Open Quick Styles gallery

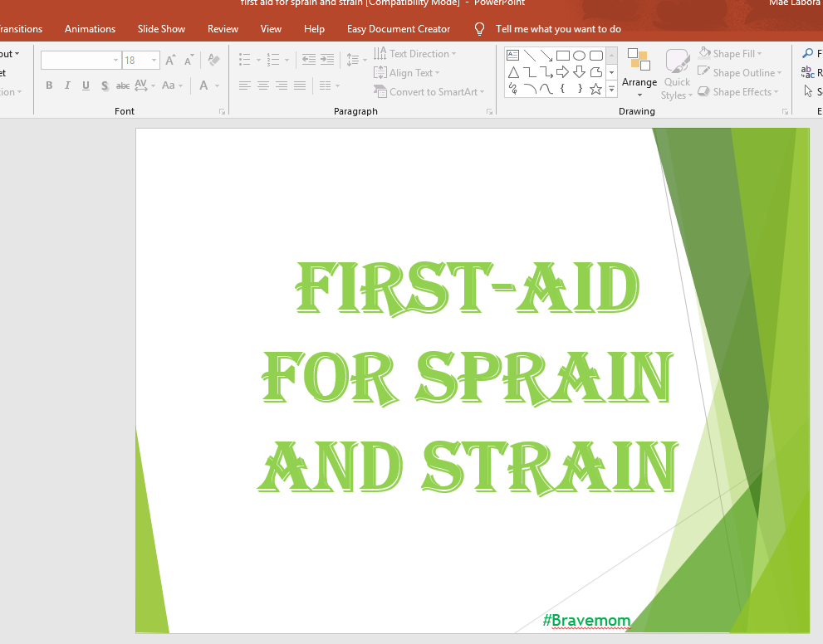pyautogui.click(x=677, y=75)
